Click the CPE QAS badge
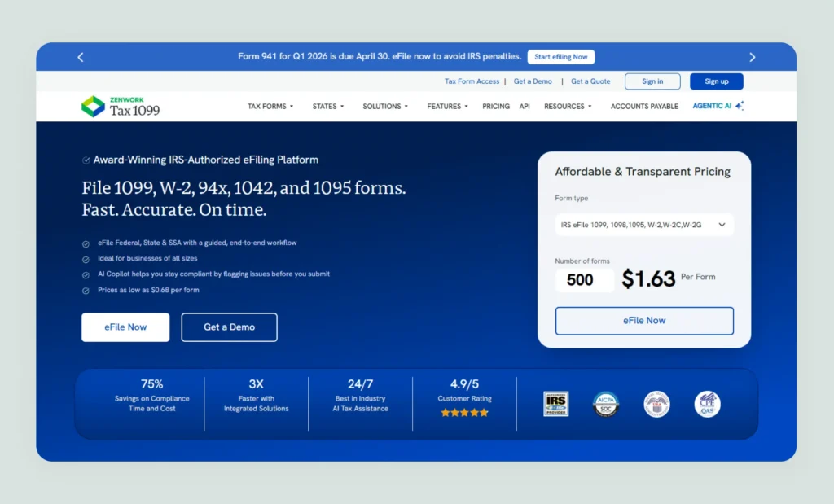 tap(708, 404)
